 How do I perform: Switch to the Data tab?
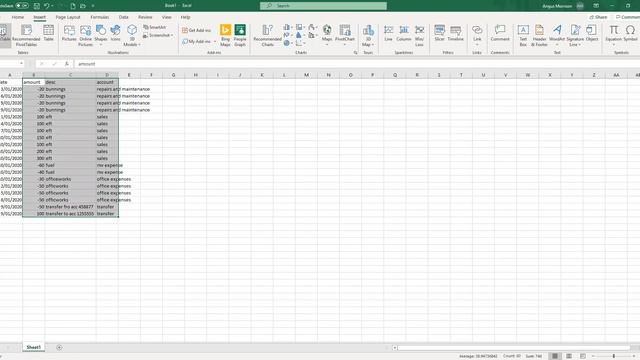[123, 17]
